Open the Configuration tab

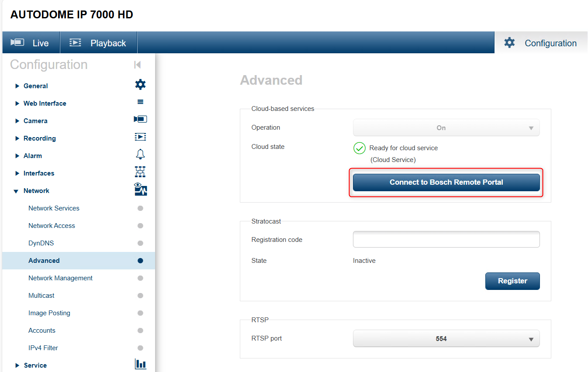click(x=541, y=43)
